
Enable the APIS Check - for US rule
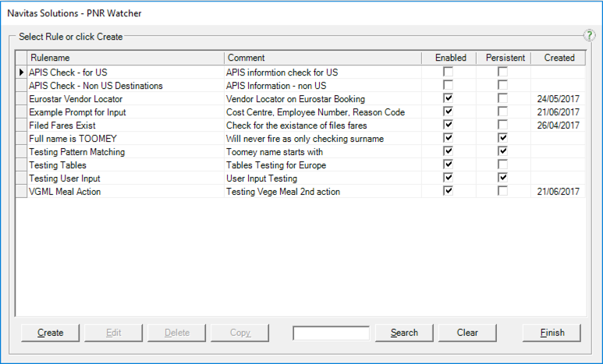tap(448, 72)
